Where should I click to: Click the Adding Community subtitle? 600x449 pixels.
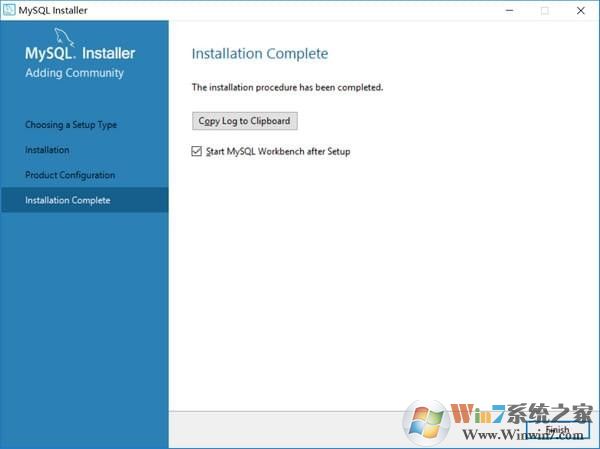point(75,73)
